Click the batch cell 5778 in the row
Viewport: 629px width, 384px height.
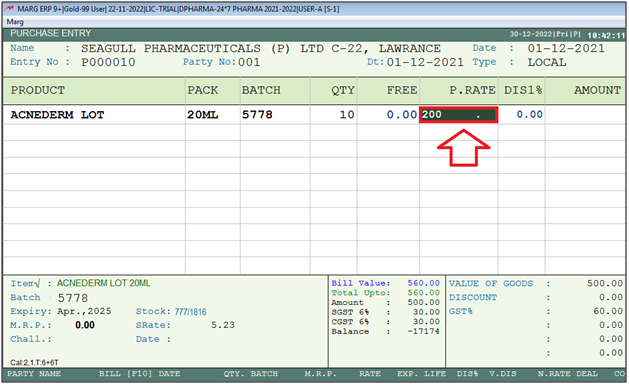tap(257, 115)
